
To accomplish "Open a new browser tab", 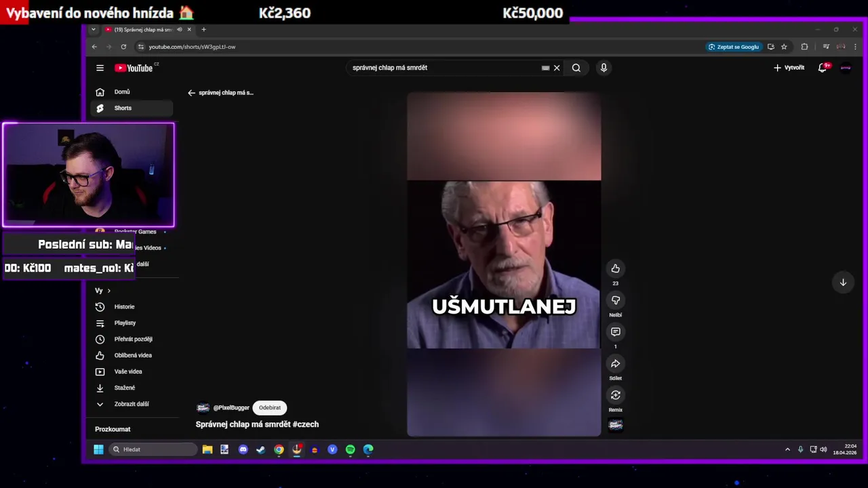I will [x=203, y=30].
